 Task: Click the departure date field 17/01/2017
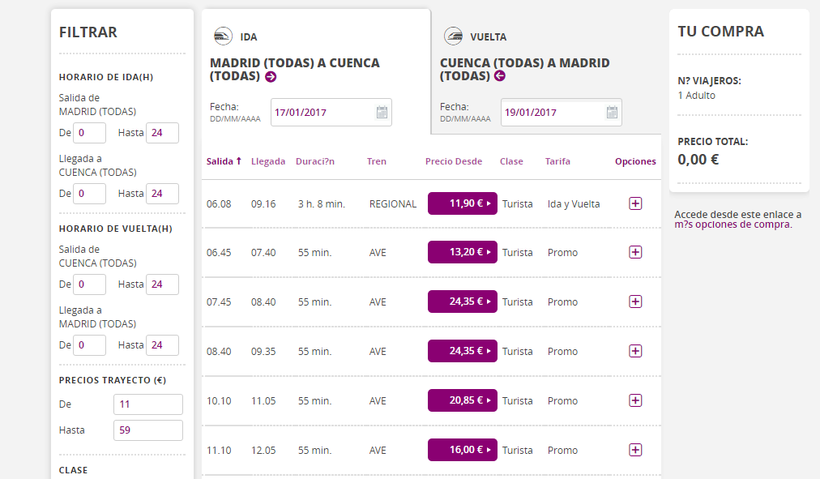322,113
